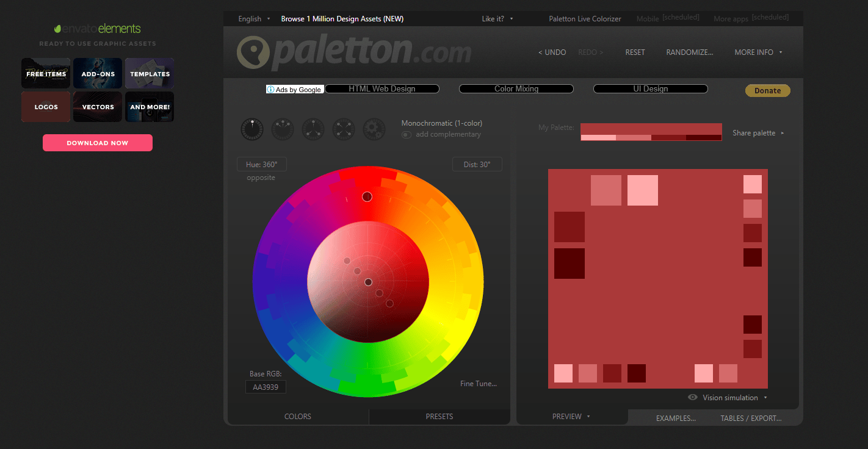The width and height of the screenshot is (868, 449).
Task: Click the Paletton logo icon
Action: 253,51
